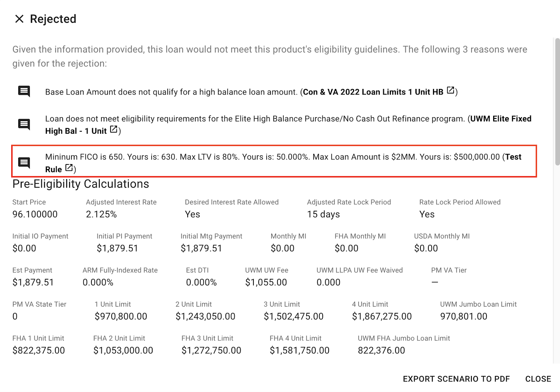Image resolution: width=560 pixels, height=392 pixels.
Task: Select the 2 Unit Limit value $1,243,050.00
Action: coord(205,316)
